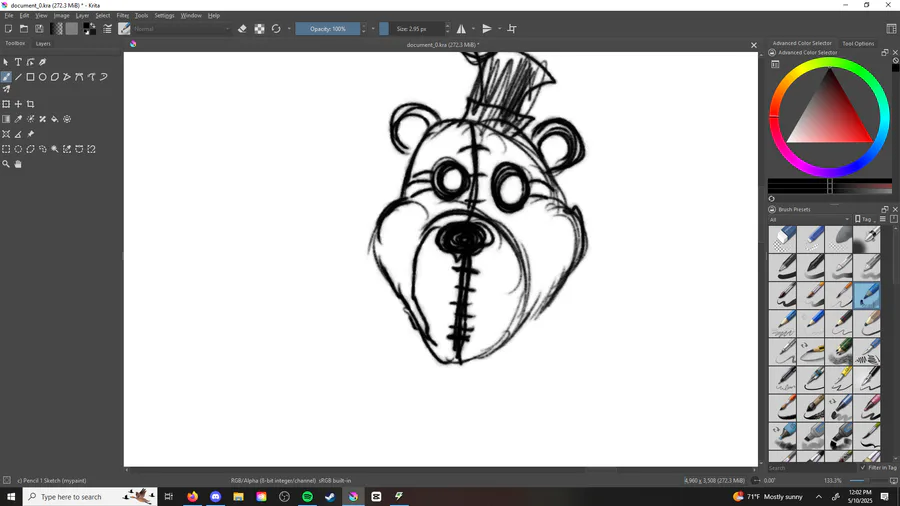This screenshot has width=900, height=506.
Task: Open the choose brush preset button
Action: pyautogui.click(x=124, y=29)
